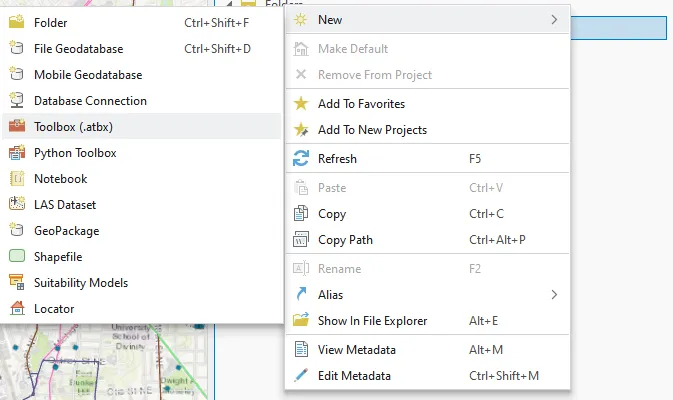Image resolution: width=673 pixels, height=400 pixels.
Task: Select Copy Path from context menu
Action: pos(345,240)
